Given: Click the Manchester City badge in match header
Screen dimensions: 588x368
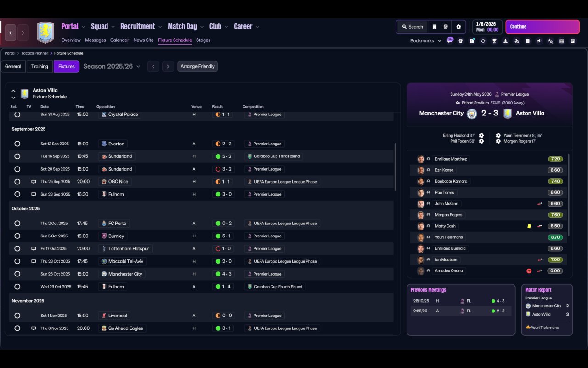Looking at the screenshot, I should tap(472, 114).
